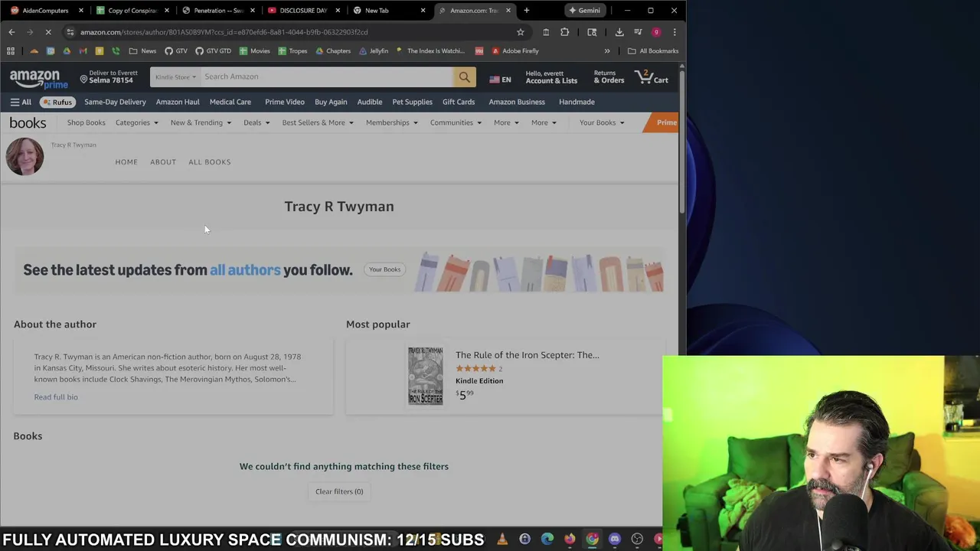Viewport: 980px width, 551px height.
Task: Open the Jellyfin bookmark
Action: point(374,51)
